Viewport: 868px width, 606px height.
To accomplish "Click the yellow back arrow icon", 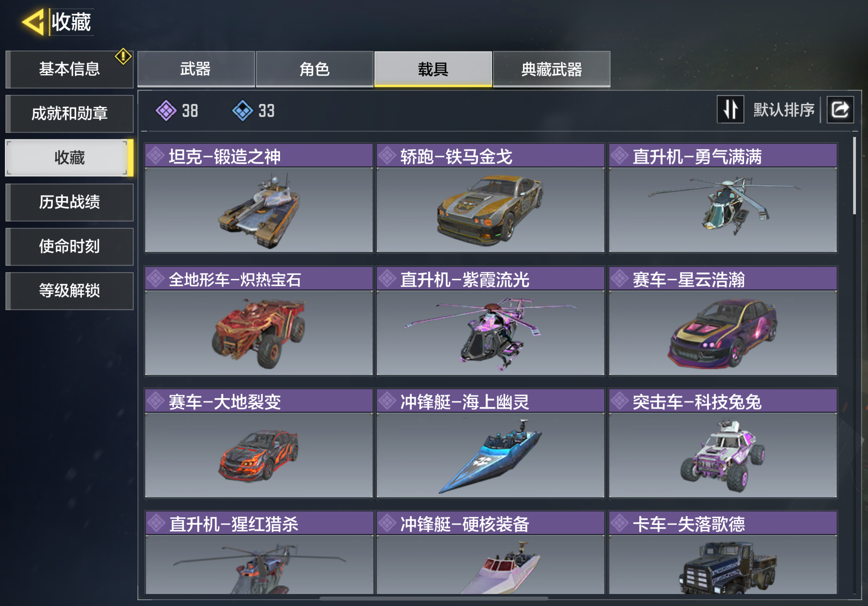I will (33, 22).
